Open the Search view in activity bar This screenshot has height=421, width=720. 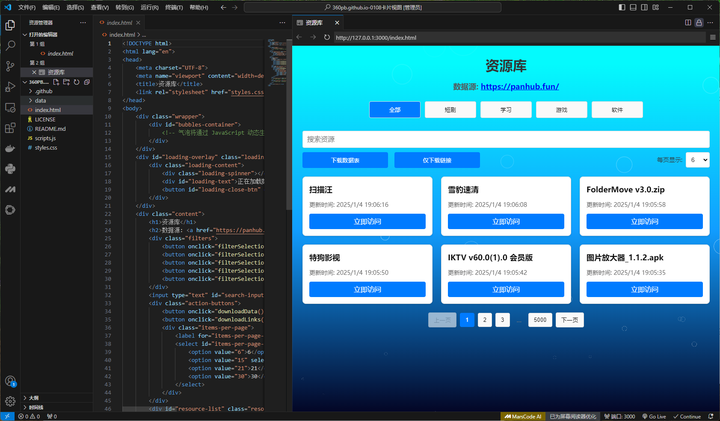10,45
